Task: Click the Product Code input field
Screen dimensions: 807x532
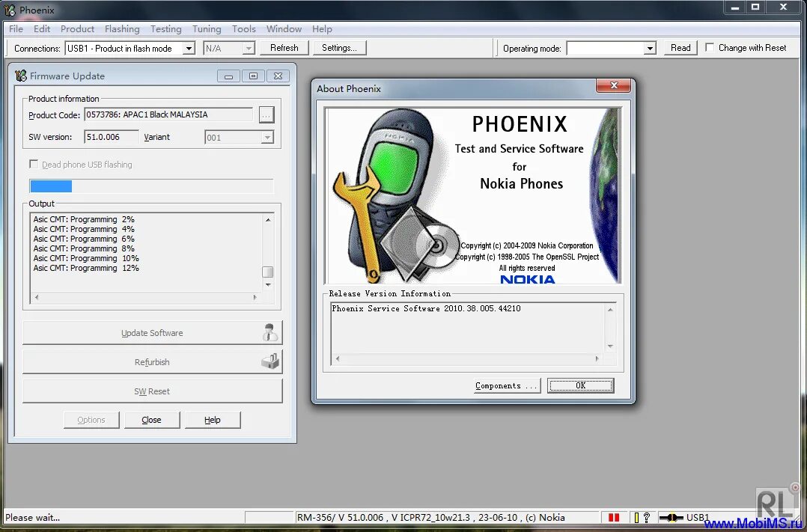Action: [x=168, y=114]
